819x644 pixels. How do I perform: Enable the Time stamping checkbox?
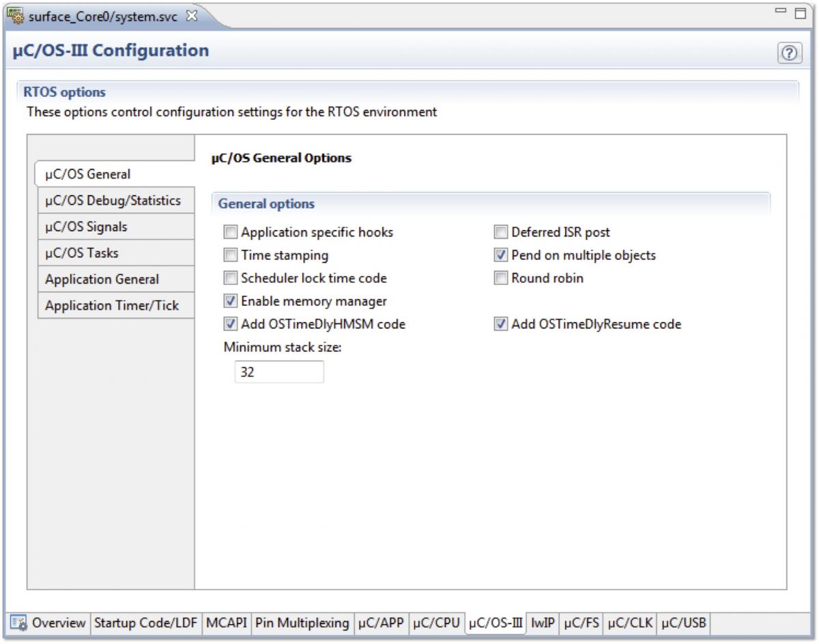click(231, 255)
